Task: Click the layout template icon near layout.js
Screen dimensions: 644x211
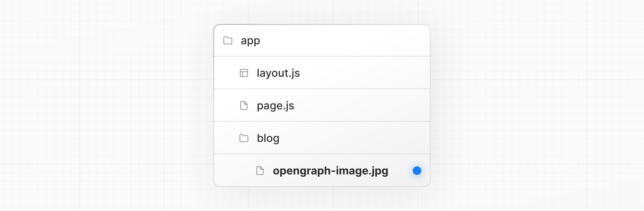Action: click(244, 73)
